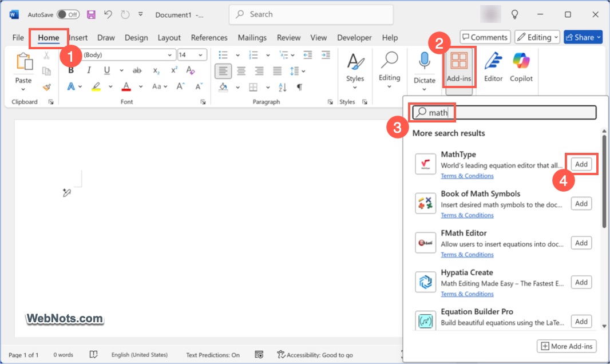Open the Styles gallery
This screenshot has height=364, width=610.
click(x=355, y=71)
